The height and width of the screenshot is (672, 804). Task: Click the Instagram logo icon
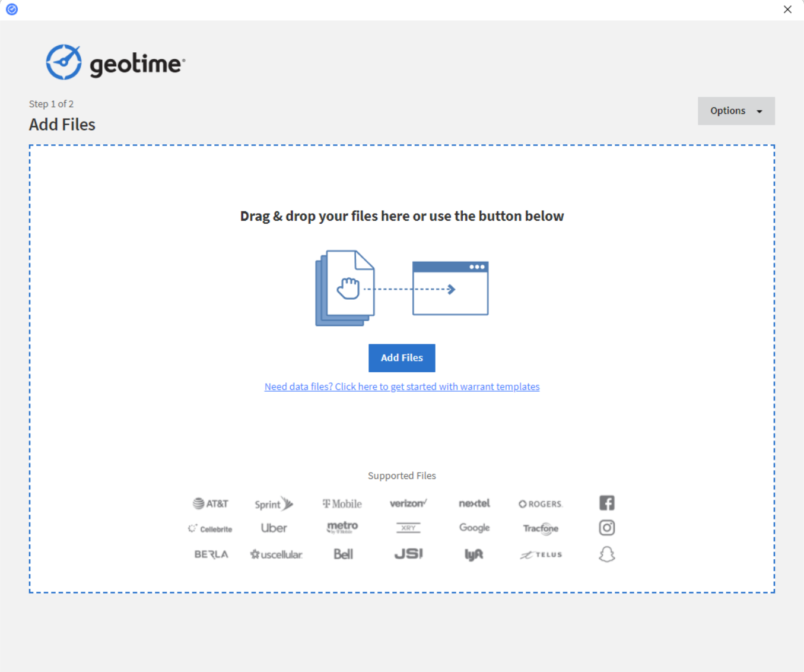(606, 528)
